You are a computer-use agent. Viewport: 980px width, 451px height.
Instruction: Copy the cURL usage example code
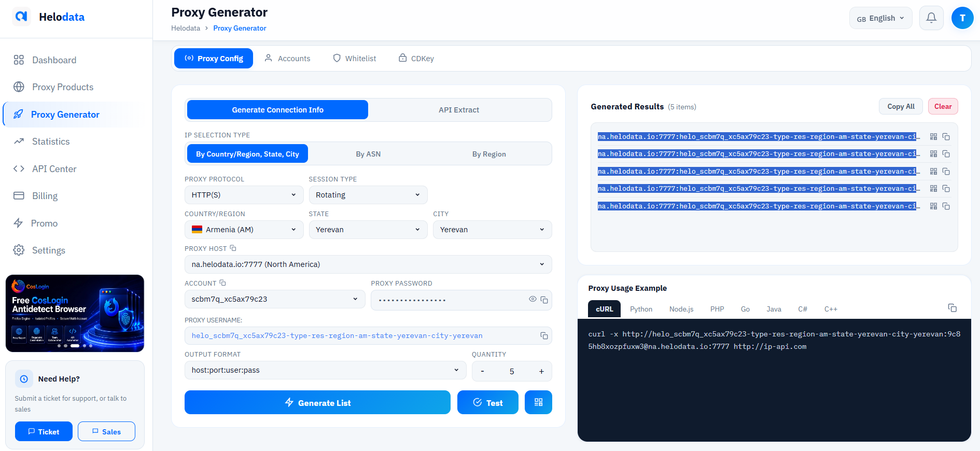pos(952,308)
